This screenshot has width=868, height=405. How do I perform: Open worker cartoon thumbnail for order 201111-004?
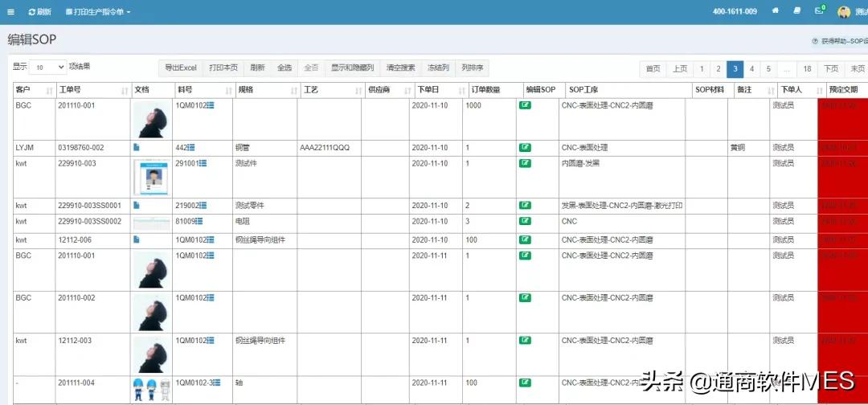(152, 390)
